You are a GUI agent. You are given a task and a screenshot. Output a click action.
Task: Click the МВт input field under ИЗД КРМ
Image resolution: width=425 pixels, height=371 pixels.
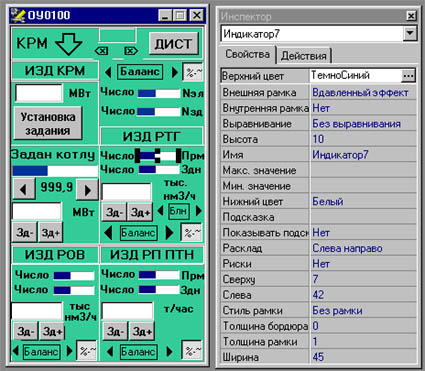pos(39,93)
